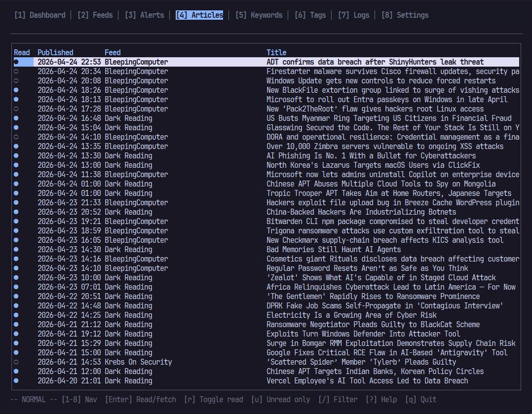This screenshot has height=414, width=532.
Task: Click the Title column header
Action: tap(276, 53)
